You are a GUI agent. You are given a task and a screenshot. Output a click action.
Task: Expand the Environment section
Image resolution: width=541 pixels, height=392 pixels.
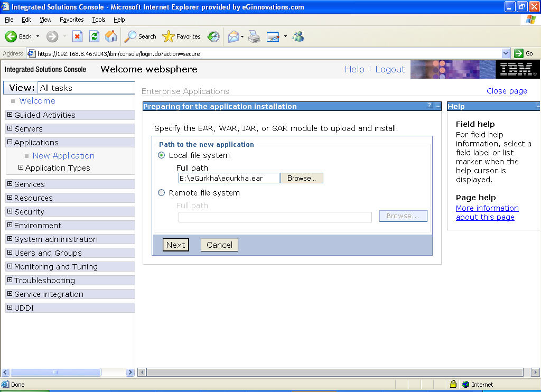(x=10, y=225)
